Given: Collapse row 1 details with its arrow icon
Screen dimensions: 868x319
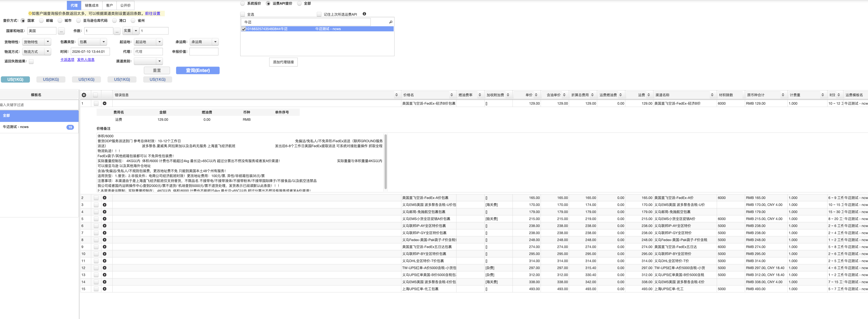Looking at the screenshot, I should (x=104, y=103).
